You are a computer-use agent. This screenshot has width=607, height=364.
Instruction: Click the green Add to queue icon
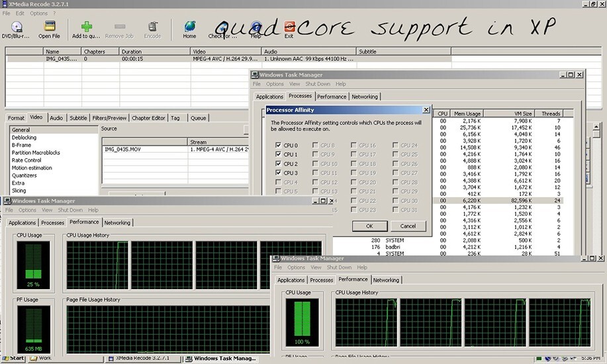pyautogui.click(x=86, y=26)
